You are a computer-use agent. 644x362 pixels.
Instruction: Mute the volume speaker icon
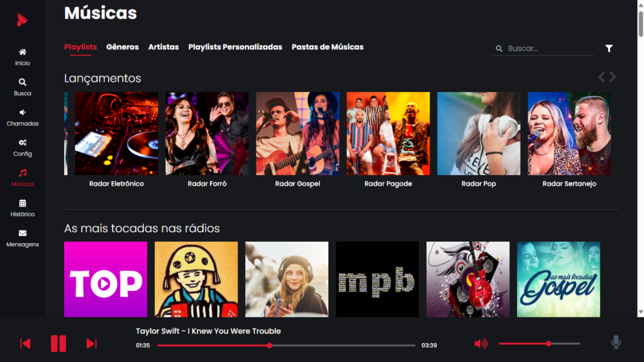(x=480, y=343)
